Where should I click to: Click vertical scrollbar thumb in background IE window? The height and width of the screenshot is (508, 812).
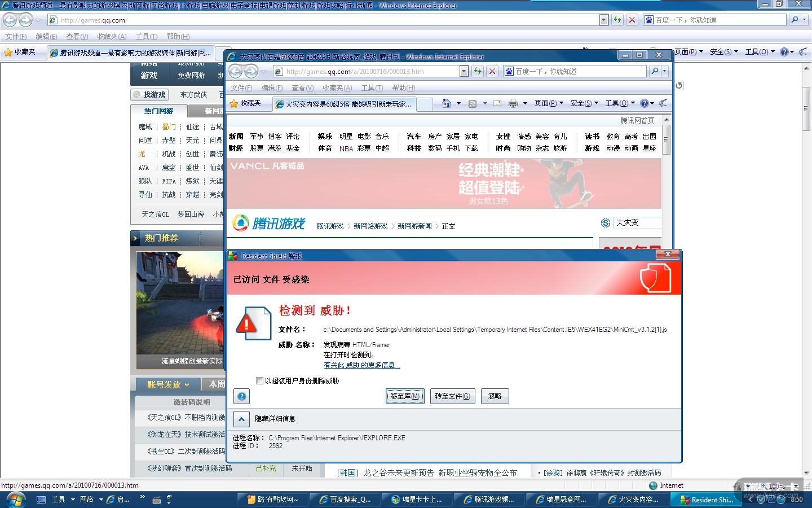point(806,109)
